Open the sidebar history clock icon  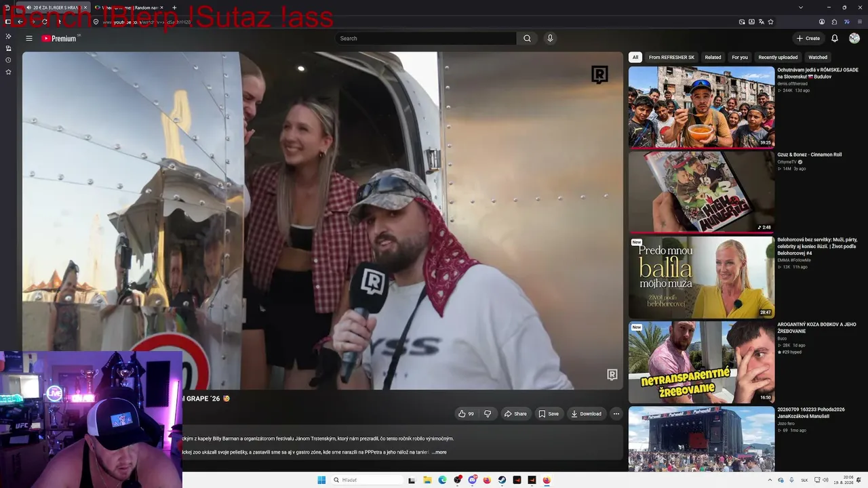pyautogui.click(x=8, y=60)
